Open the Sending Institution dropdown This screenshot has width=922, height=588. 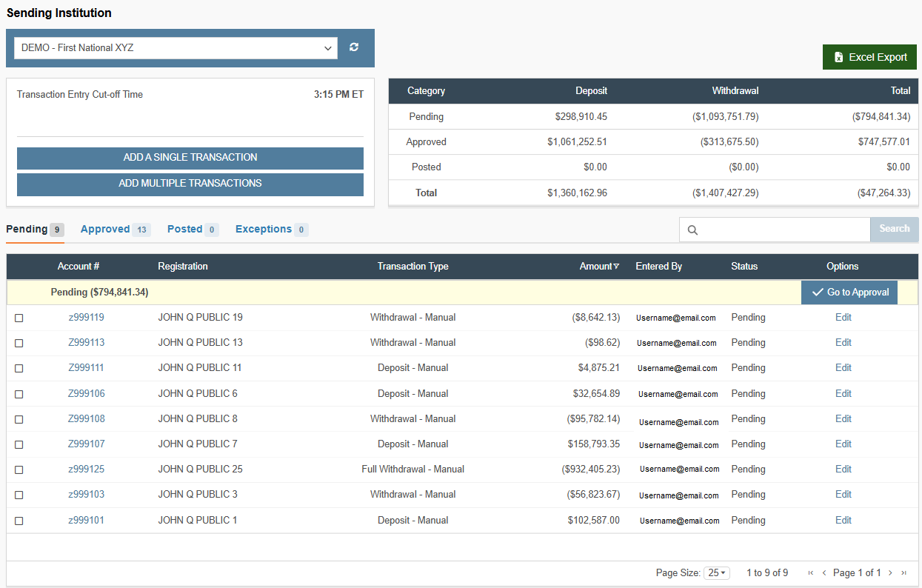click(176, 48)
